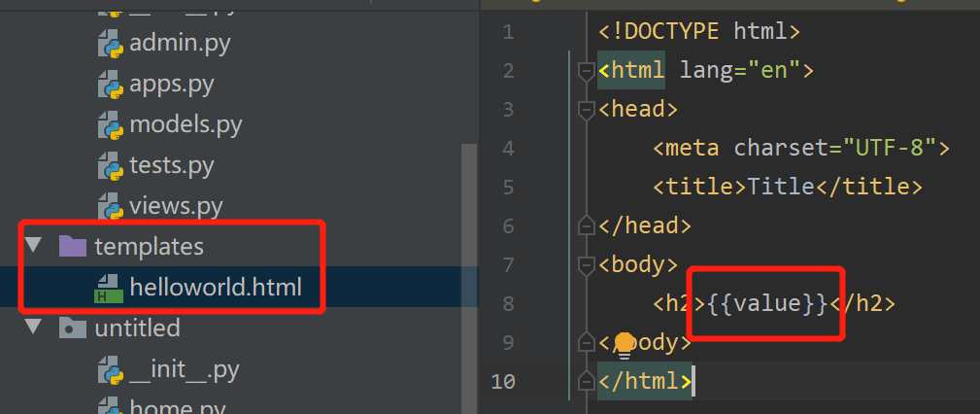Image resolution: width=980 pixels, height=414 pixels.
Task: Fold the body tag block
Action: [x=585, y=265]
